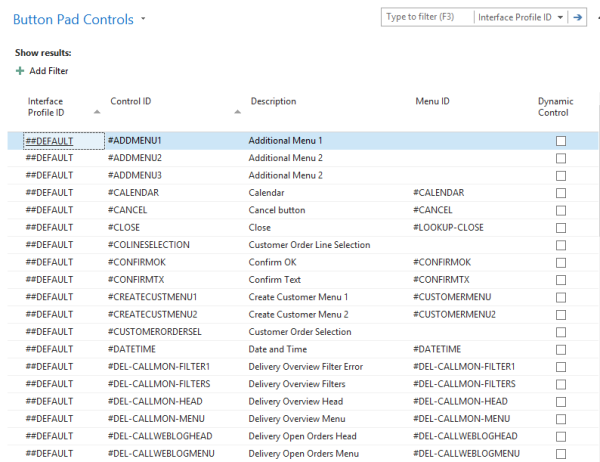Image resolution: width=600 pixels, height=462 pixels.
Task: Open the ##DEFAULT link in first row
Action: pyautogui.click(x=51, y=141)
